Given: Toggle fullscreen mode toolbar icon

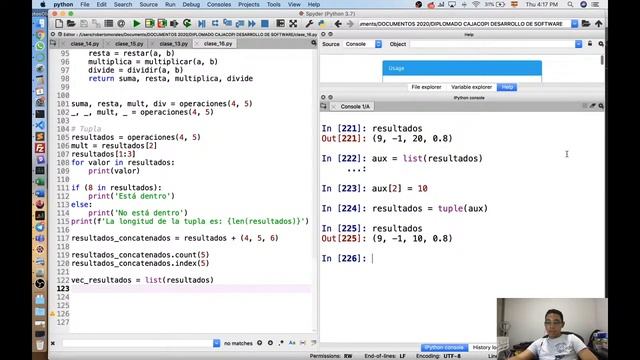Looking at the screenshot, I should (x=293, y=24).
